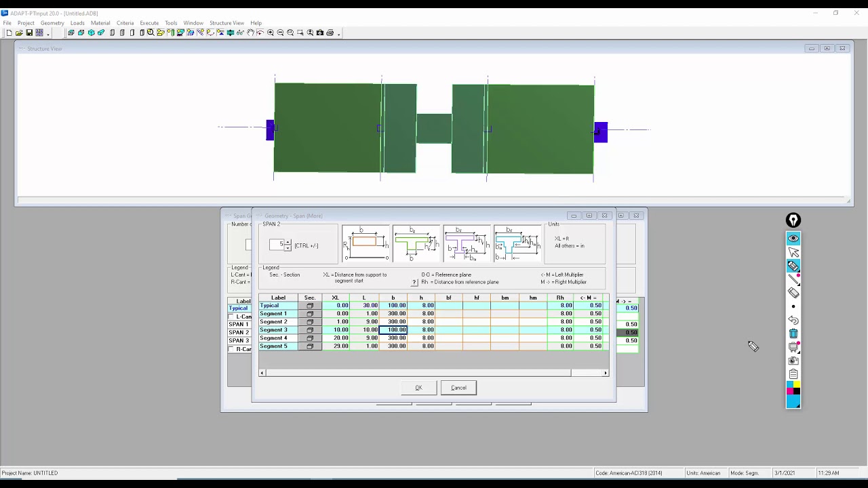Image resolution: width=868 pixels, height=488 pixels.
Task: Select the purple I-section type diagram
Action: (x=467, y=244)
